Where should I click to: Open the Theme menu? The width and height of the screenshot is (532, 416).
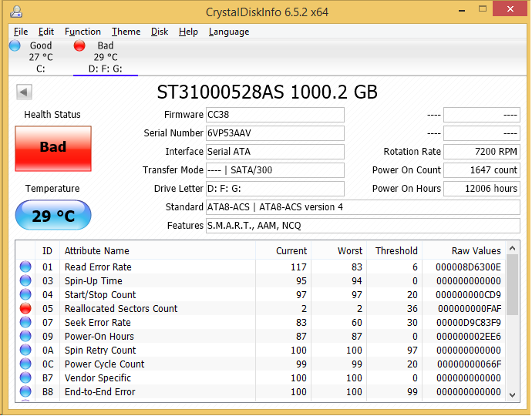click(126, 32)
